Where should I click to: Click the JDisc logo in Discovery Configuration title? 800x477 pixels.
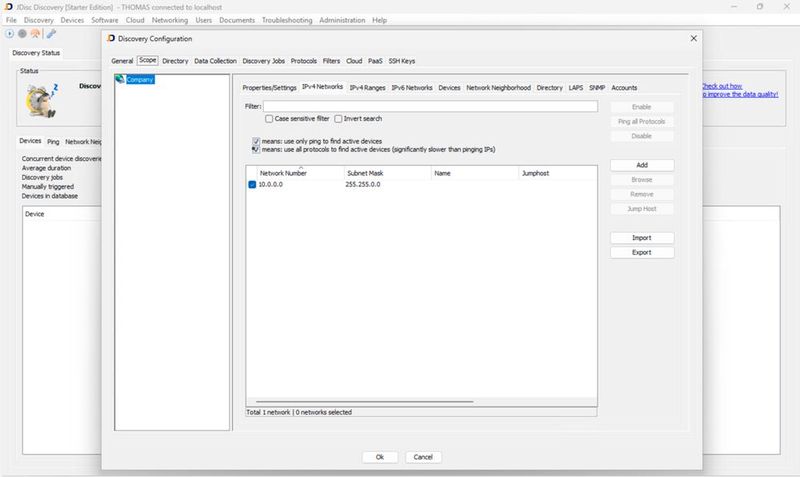(111, 38)
